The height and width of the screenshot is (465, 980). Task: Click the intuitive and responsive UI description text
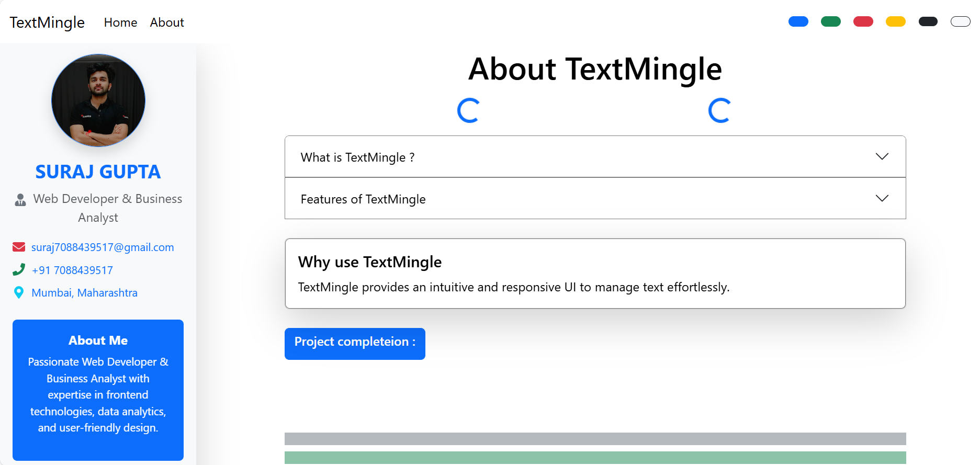click(514, 287)
